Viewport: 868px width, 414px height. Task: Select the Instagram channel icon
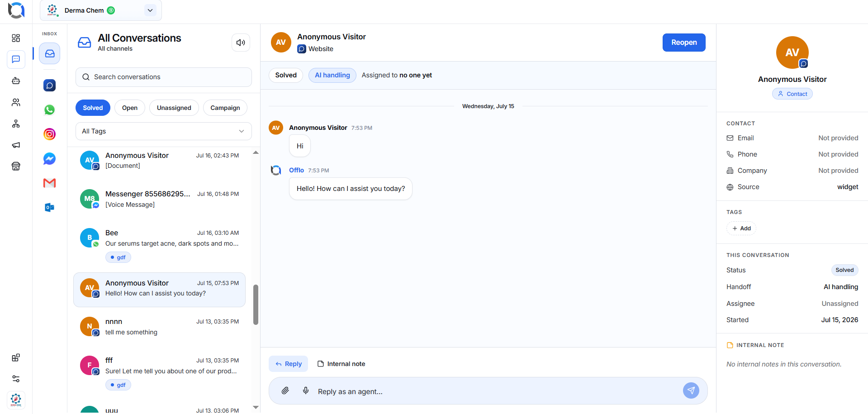(50, 134)
